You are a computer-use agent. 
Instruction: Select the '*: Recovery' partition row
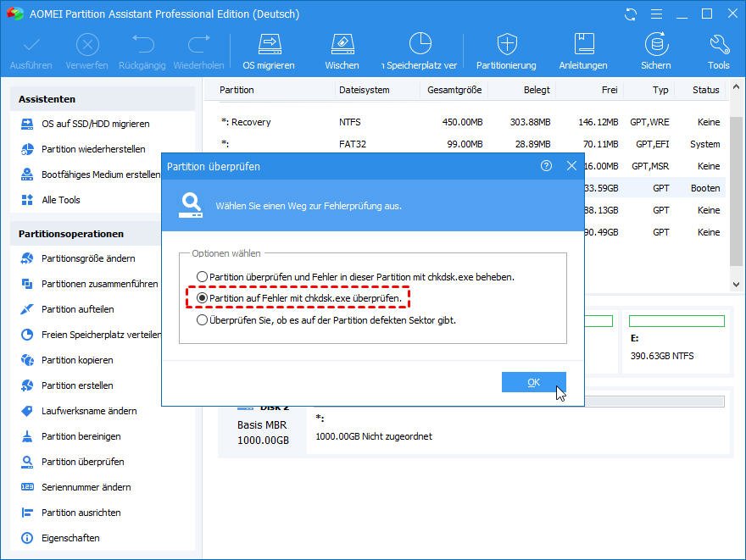coord(469,122)
